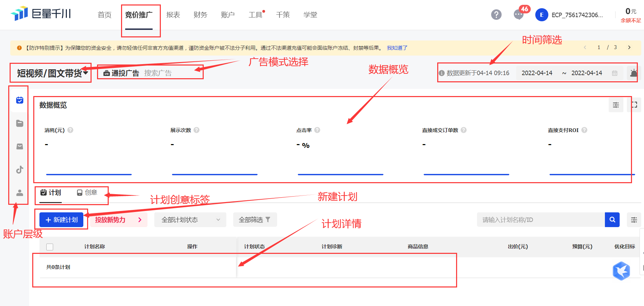
Task: Switch to 搜索广告 mode
Action: click(158, 73)
